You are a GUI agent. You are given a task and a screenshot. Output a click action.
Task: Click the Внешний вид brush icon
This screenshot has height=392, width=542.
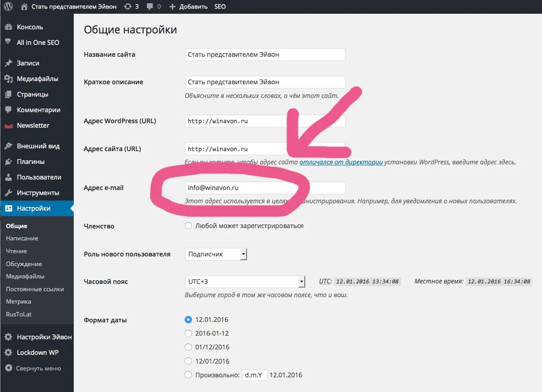click(x=8, y=146)
